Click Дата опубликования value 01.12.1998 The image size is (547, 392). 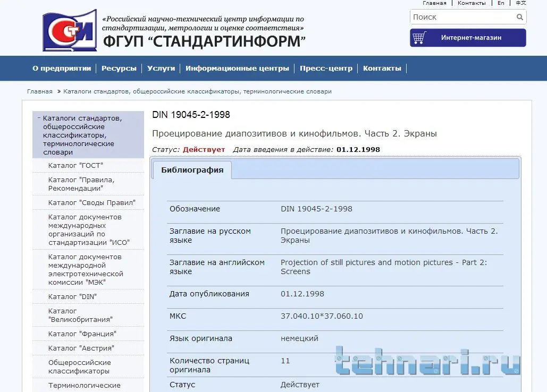(302, 294)
